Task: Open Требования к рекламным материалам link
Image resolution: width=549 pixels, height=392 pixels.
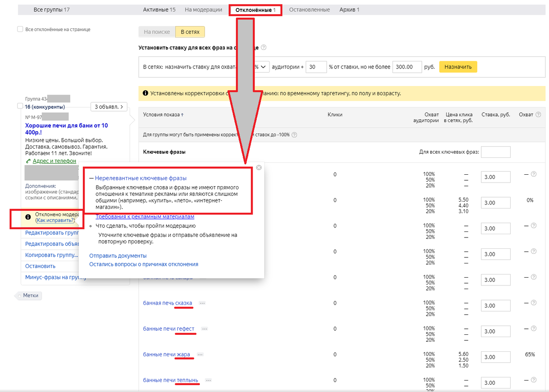Action: pos(145,217)
